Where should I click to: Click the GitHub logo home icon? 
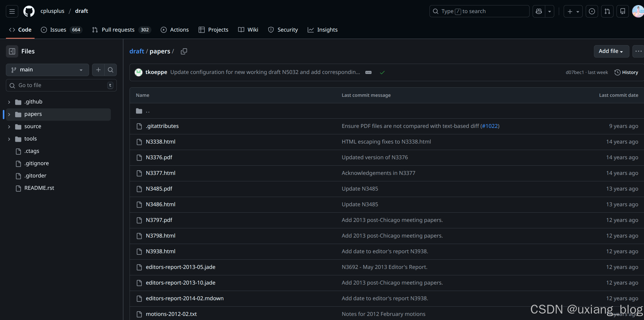pyautogui.click(x=29, y=11)
